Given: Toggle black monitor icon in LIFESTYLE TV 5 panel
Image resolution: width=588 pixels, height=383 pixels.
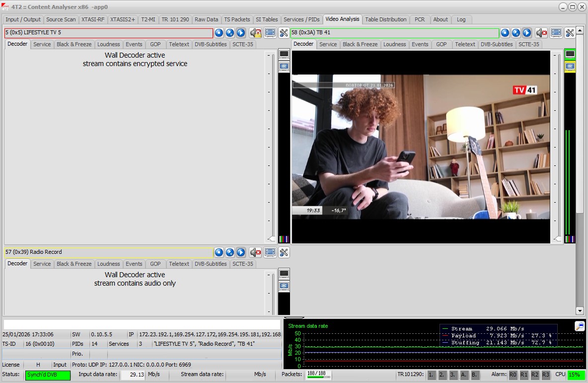Looking at the screenshot, I should click(284, 54).
